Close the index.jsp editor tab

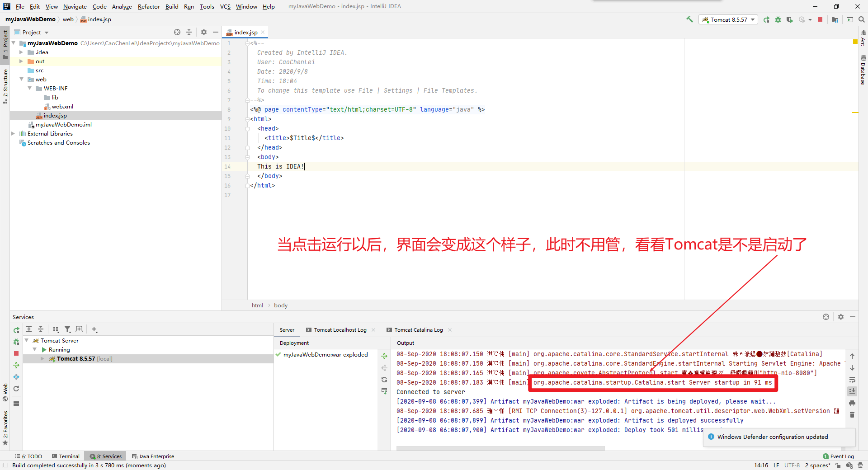click(x=263, y=32)
